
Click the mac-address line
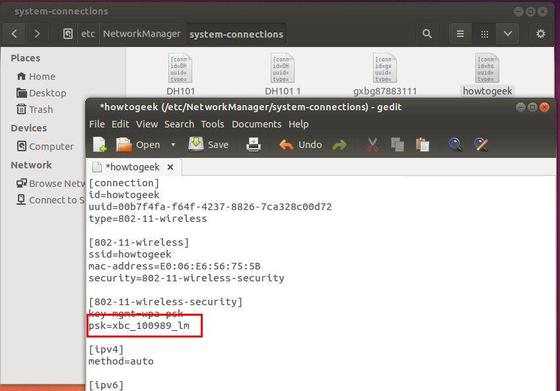175,266
